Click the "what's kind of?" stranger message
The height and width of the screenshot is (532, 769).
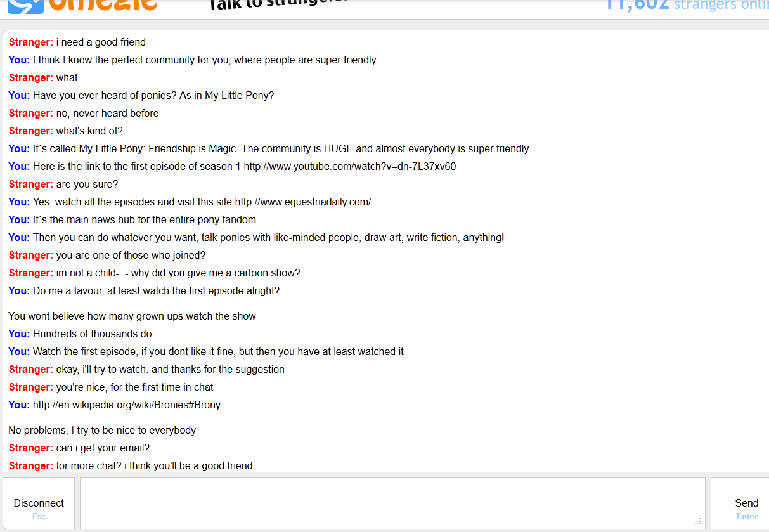89,131
